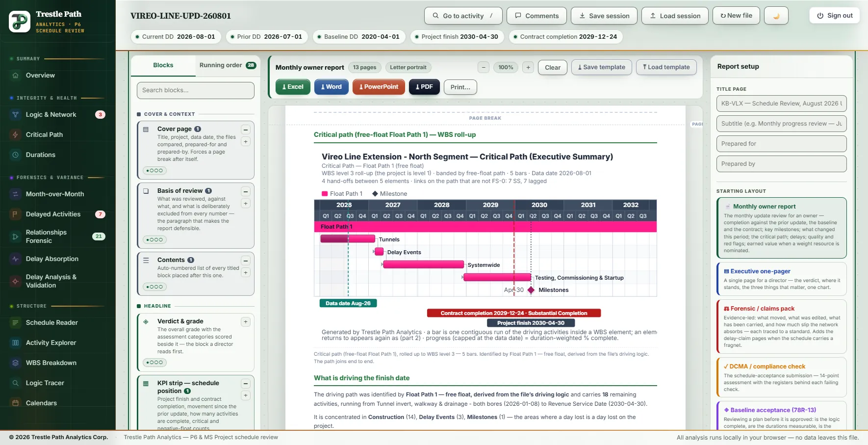The height and width of the screenshot is (445, 868).
Task: Remove Basis of review with minus
Action: [246, 192]
